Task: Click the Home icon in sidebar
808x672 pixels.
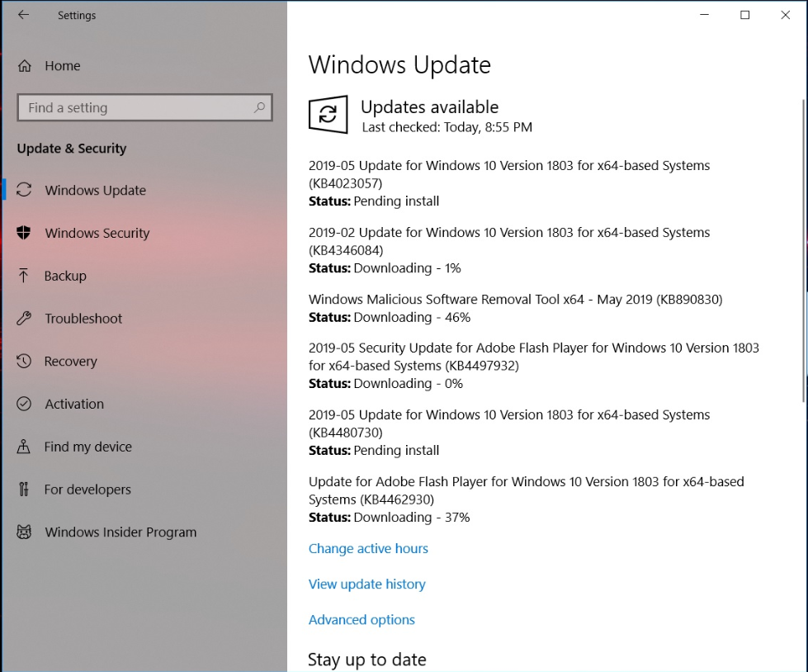Action: coord(25,66)
